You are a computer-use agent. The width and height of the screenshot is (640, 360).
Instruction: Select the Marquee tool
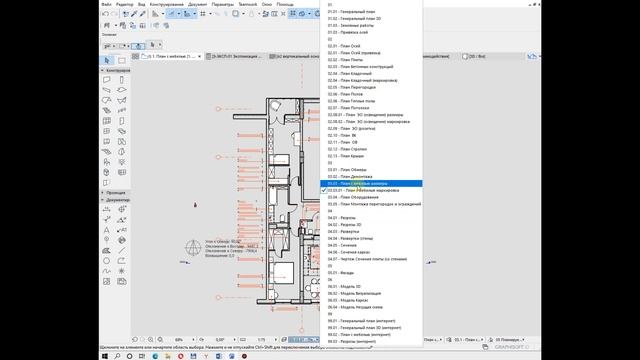coord(122,60)
